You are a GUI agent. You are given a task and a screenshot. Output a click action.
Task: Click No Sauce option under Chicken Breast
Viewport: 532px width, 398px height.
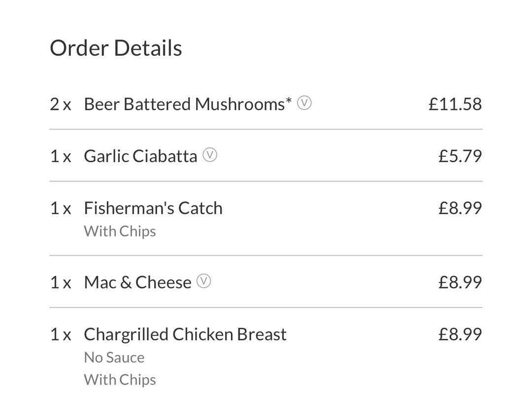point(114,357)
